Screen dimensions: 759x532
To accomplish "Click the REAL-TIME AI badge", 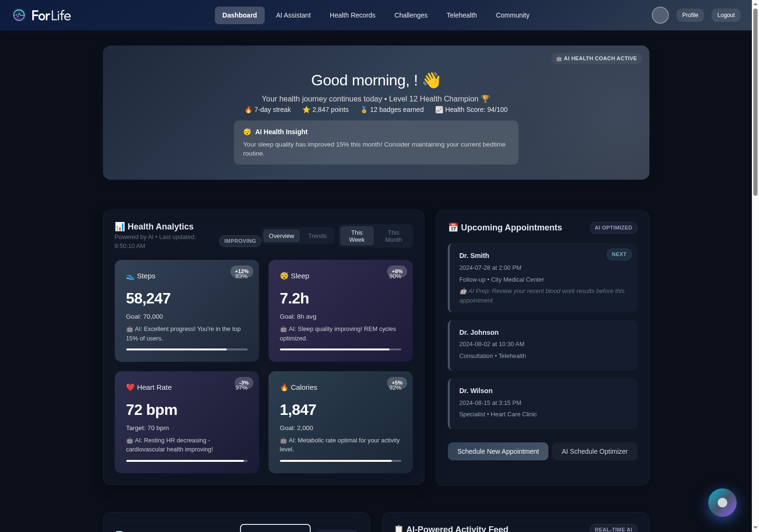I will pos(613,529).
